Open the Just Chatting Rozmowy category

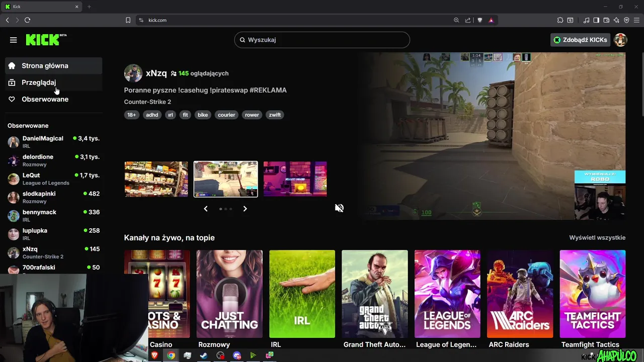[x=229, y=294]
